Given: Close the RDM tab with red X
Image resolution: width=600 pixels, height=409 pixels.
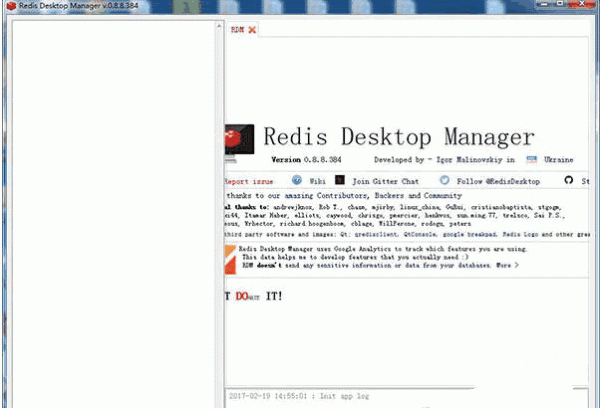Looking at the screenshot, I should coord(252,29).
